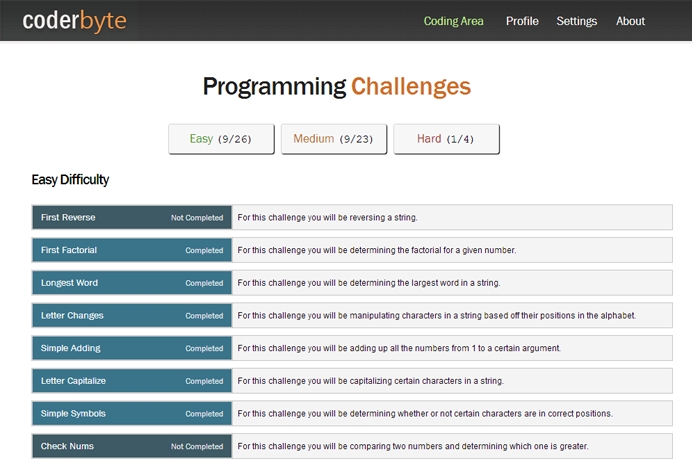Click the coderbyte logo
The image size is (692, 461).
point(74,20)
